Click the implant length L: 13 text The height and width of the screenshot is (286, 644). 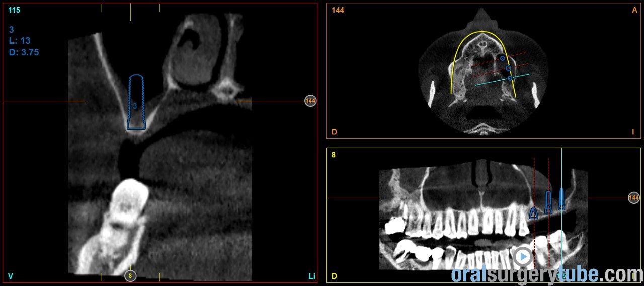21,41
